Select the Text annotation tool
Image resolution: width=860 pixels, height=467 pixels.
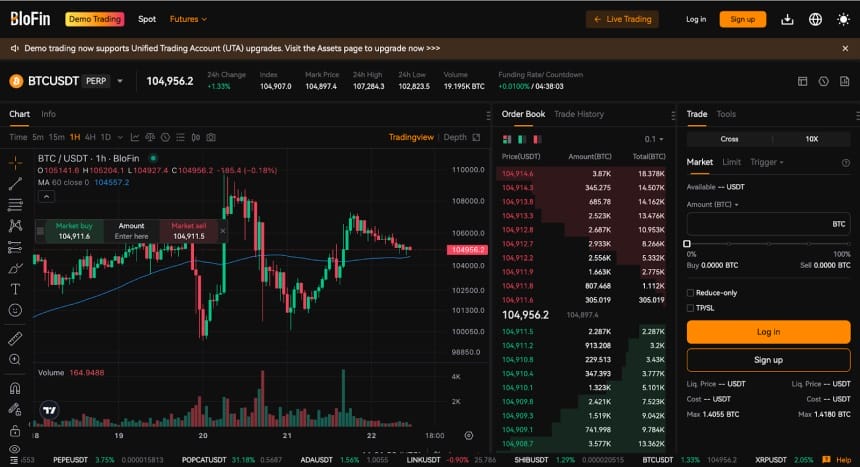click(15, 289)
